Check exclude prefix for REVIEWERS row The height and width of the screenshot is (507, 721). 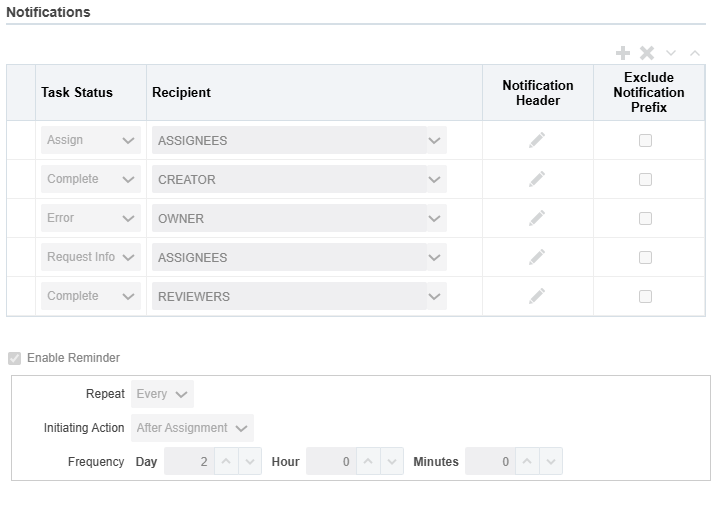click(645, 296)
